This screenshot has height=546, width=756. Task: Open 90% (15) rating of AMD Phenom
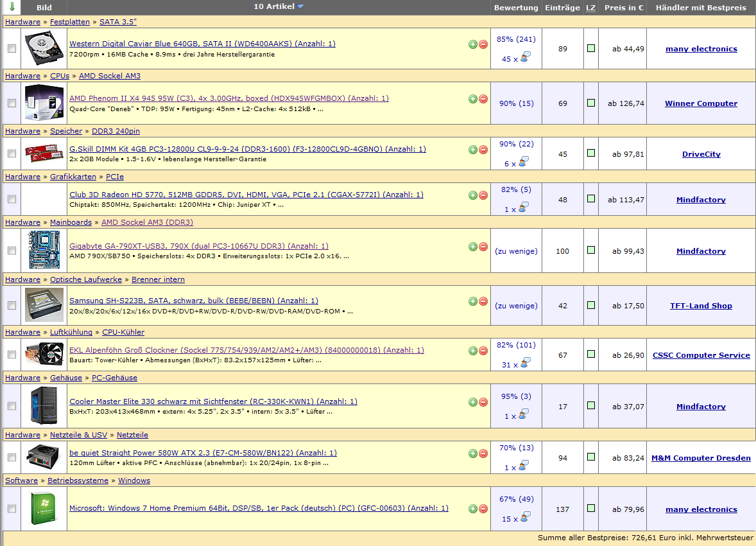pyautogui.click(x=517, y=103)
